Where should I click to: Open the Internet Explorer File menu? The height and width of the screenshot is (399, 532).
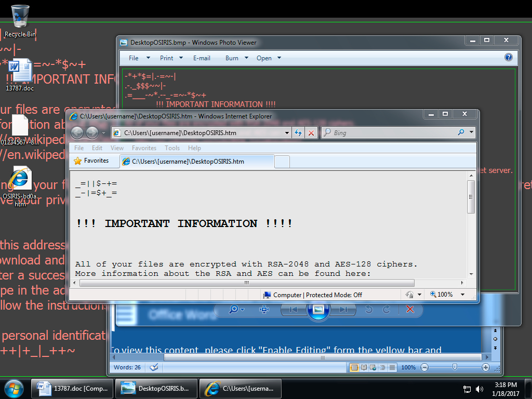pyautogui.click(x=79, y=148)
